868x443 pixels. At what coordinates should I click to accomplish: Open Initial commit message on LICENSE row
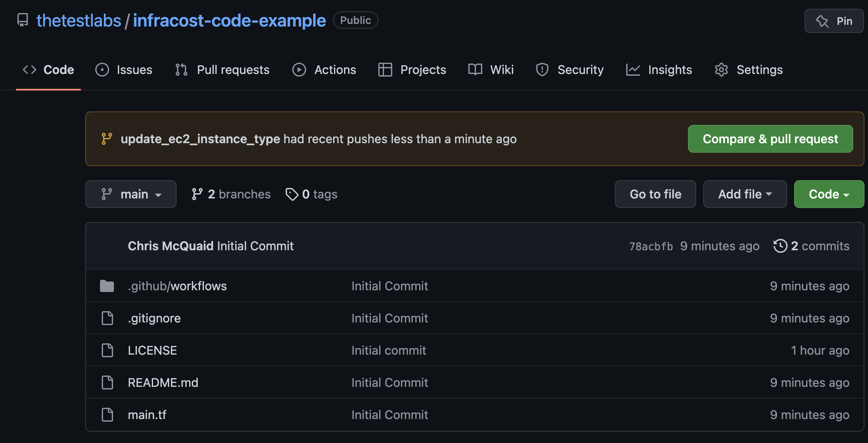[x=389, y=350]
